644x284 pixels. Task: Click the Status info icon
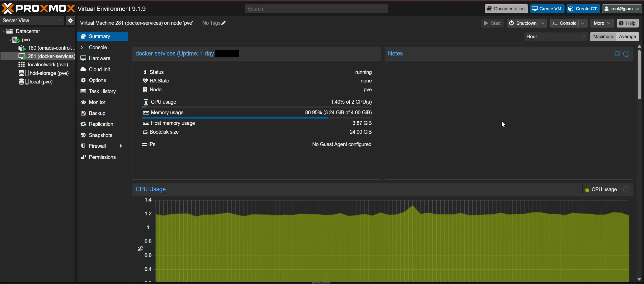(x=145, y=72)
